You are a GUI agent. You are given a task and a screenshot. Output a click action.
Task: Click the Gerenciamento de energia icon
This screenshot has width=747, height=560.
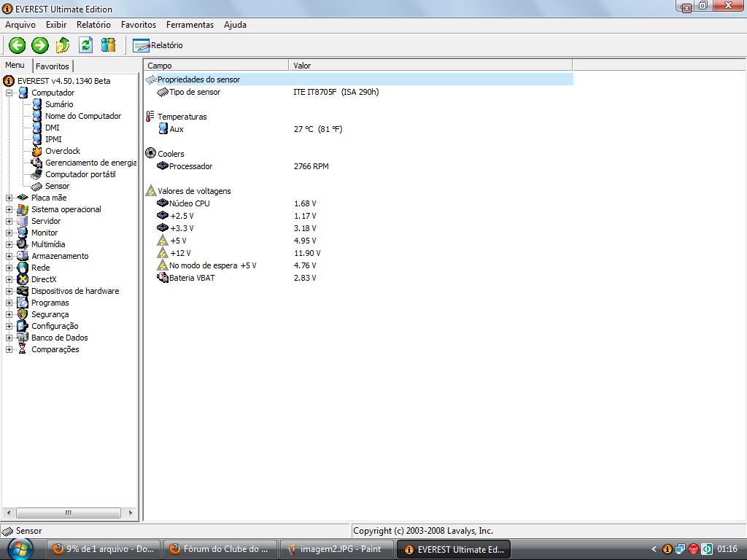(36, 163)
